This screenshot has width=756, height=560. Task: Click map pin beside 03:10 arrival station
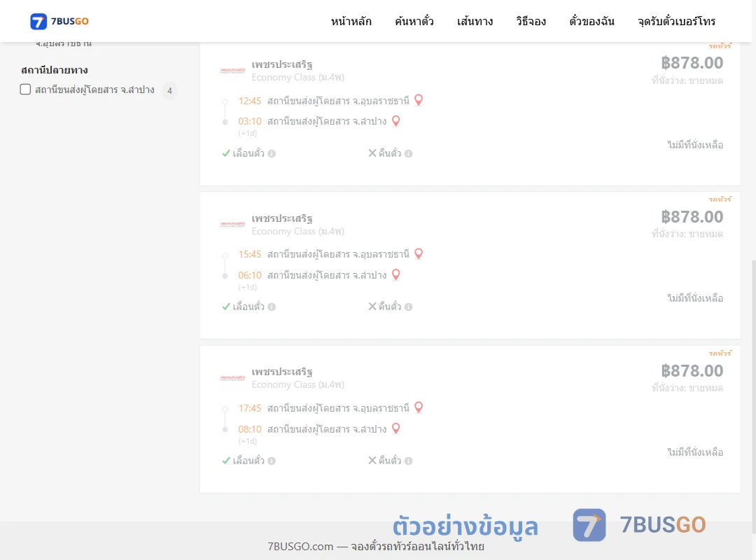(x=395, y=120)
